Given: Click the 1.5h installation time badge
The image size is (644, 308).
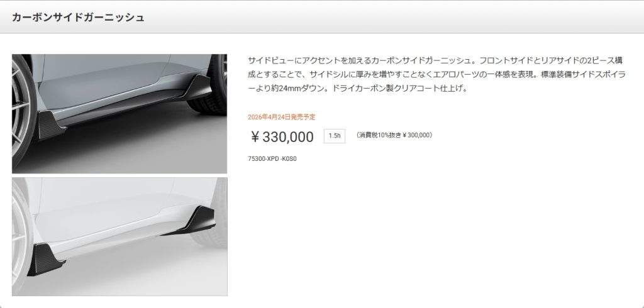Looking at the screenshot, I should (x=335, y=136).
